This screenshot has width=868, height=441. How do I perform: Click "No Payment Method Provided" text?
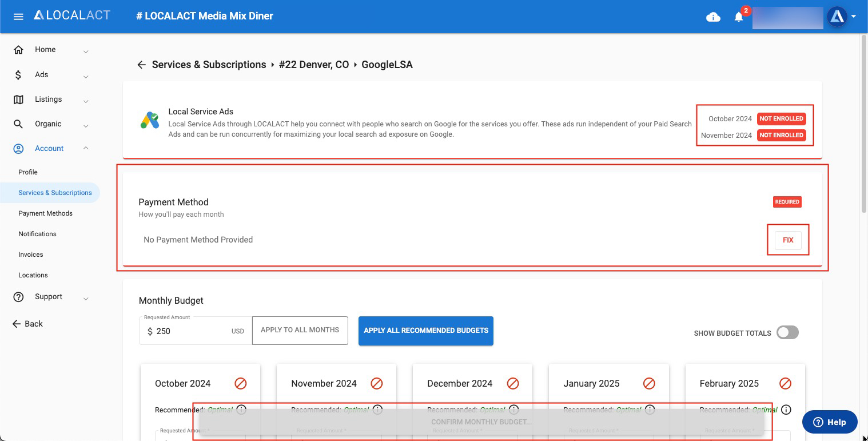(198, 240)
